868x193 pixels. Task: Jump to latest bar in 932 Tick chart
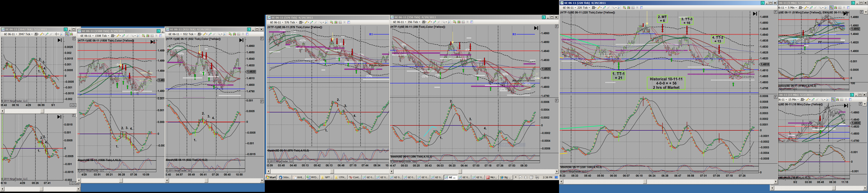click(x=241, y=40)
